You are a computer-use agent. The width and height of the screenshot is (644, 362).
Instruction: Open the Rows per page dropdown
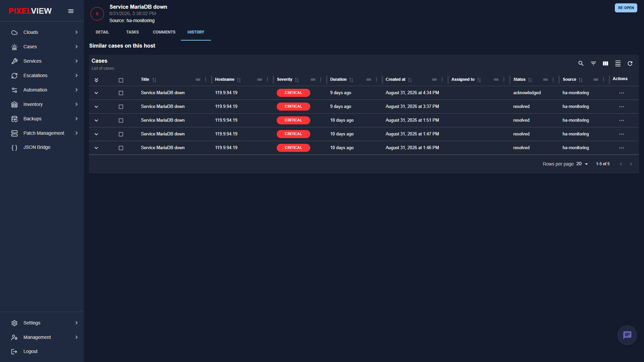click(x=582, y=164)
